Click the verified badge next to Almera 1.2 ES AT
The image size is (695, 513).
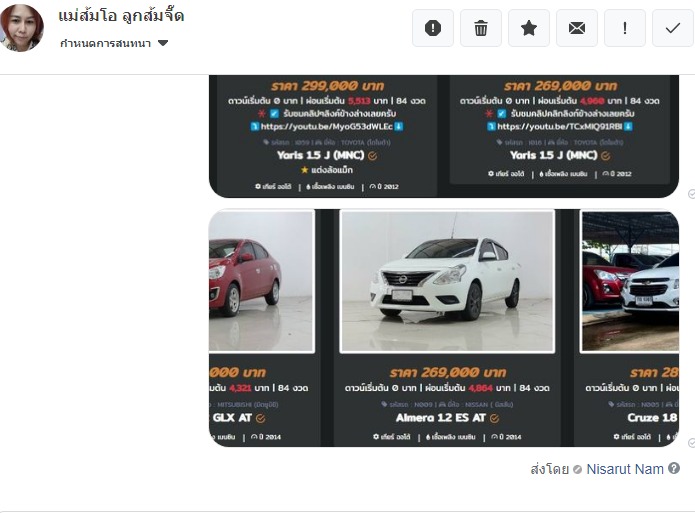pos(495,418)
